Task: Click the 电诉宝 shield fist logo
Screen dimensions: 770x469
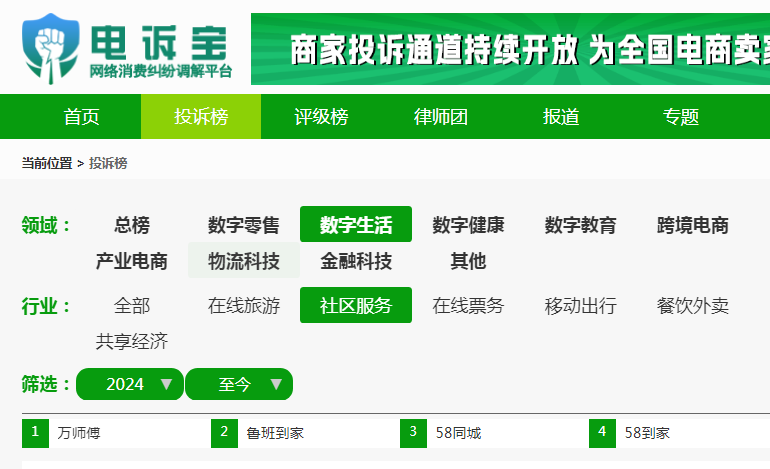Action: point(51,49)
